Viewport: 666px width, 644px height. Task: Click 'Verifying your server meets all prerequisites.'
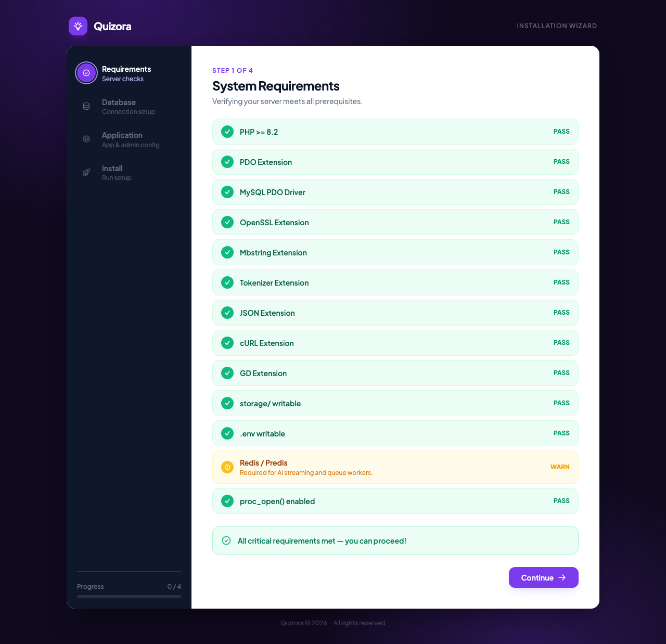[287, 101]
